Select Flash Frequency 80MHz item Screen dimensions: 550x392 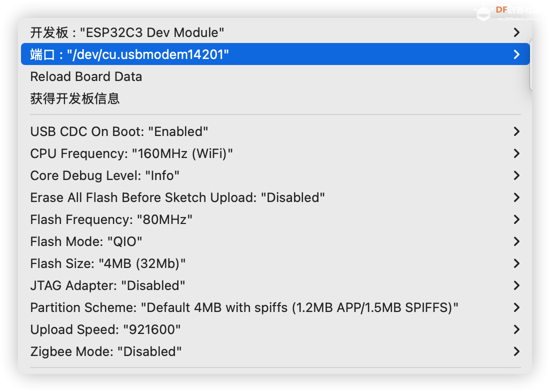click(x=111, y=219)
